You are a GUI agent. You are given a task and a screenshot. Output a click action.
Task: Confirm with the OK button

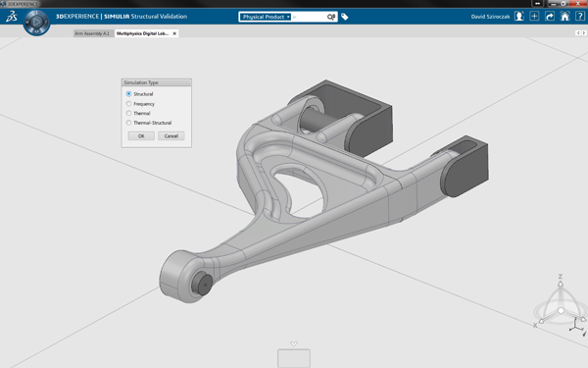click(x=141, y=136)
